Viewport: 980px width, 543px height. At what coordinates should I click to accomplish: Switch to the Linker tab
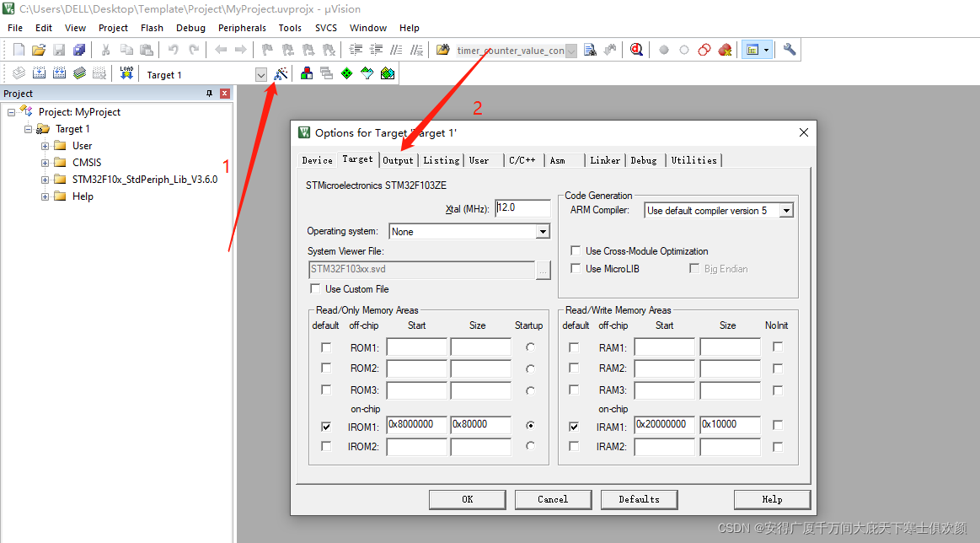[605, 160]
